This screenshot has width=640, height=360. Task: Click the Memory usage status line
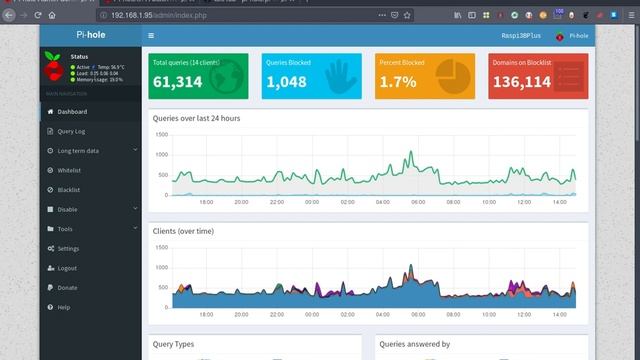[97, 80]
